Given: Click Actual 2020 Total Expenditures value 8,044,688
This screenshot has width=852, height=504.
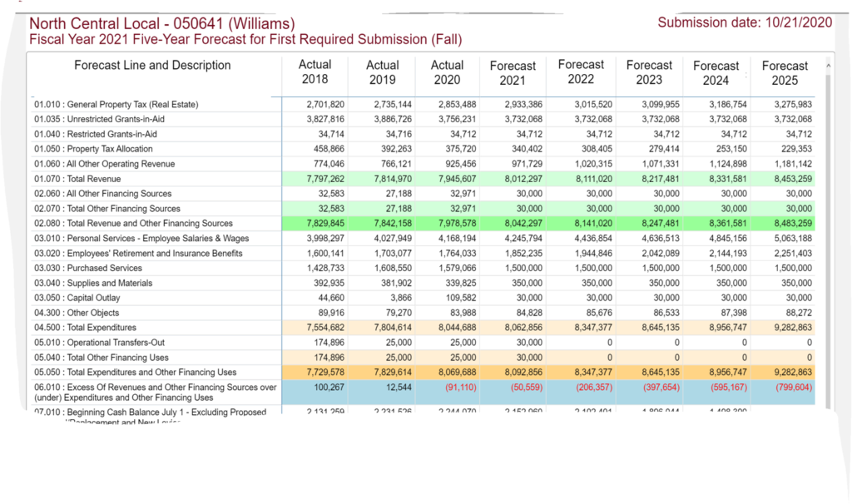Looking at the screenshot, I should pyautogui.click(x=456, y=328).
